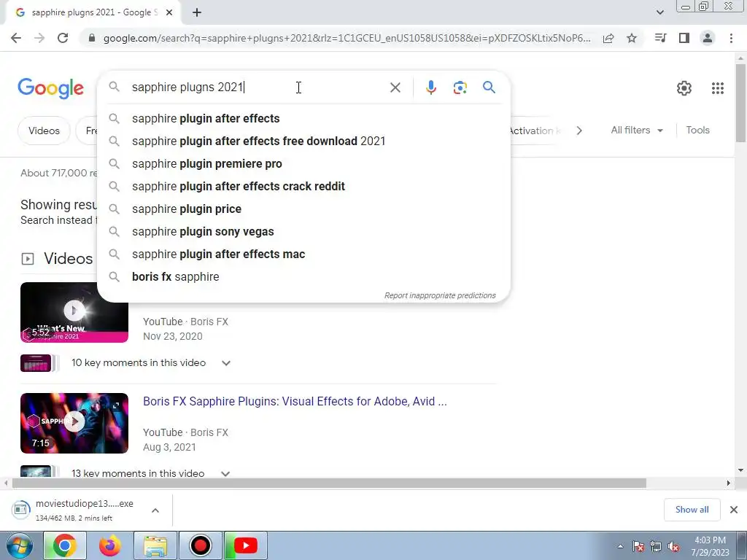Click the network tray icon
This screenshot has height=560, width=747.
[x=656, y=547]
